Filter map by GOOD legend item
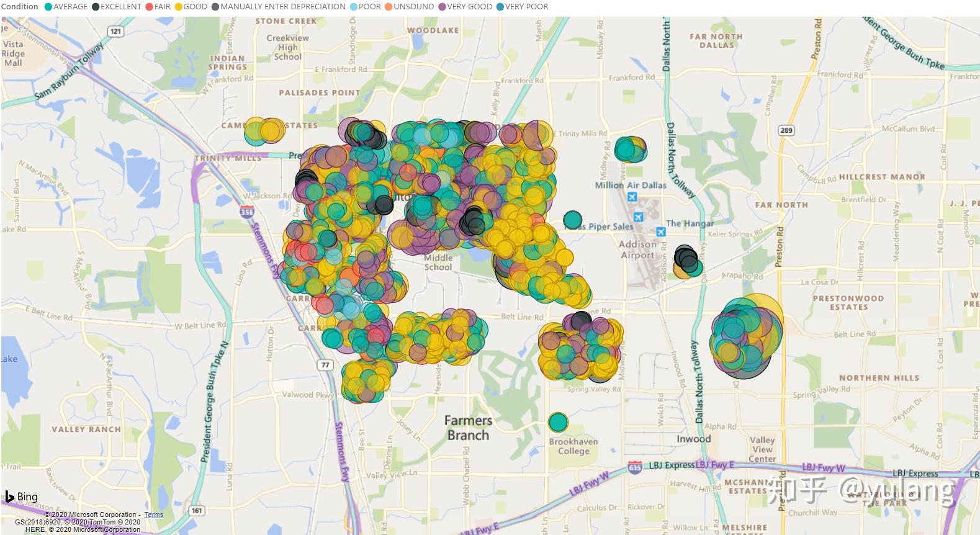Screen dimensions: 980x535 coord(191,6)
